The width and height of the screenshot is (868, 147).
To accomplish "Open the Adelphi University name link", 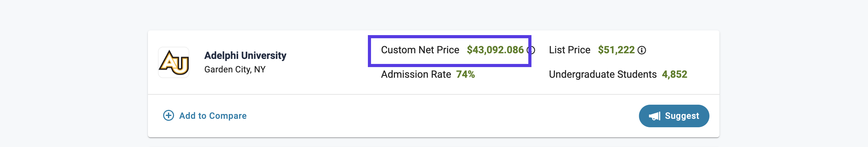I will [x=245, y=55].
